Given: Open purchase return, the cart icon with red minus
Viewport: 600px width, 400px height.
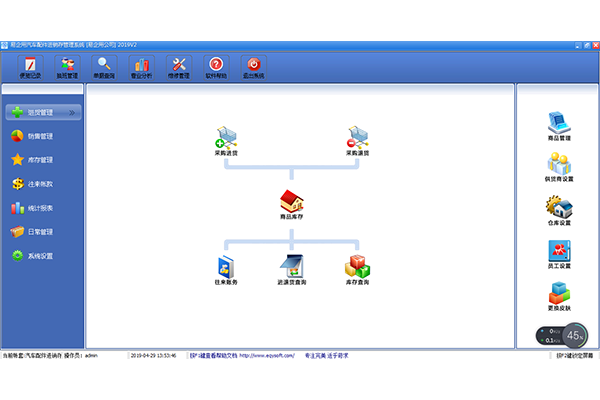Looking at the screenshot, I should (x=357, y=141).
